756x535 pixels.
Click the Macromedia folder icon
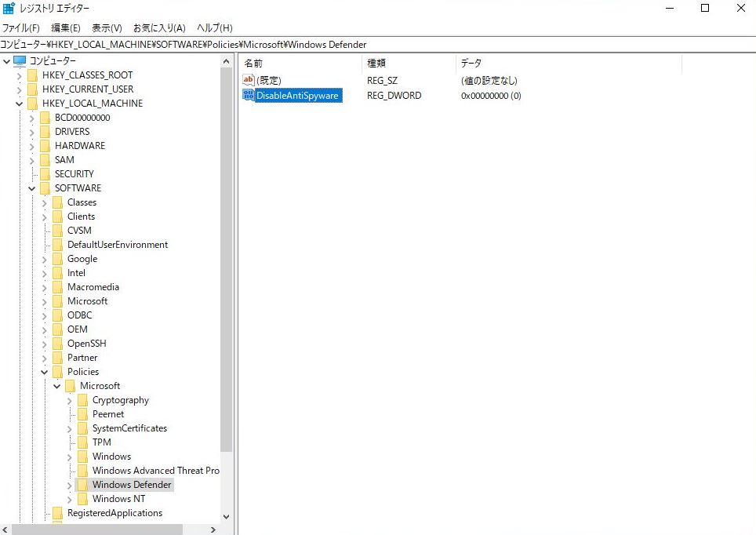pos(58,287)
